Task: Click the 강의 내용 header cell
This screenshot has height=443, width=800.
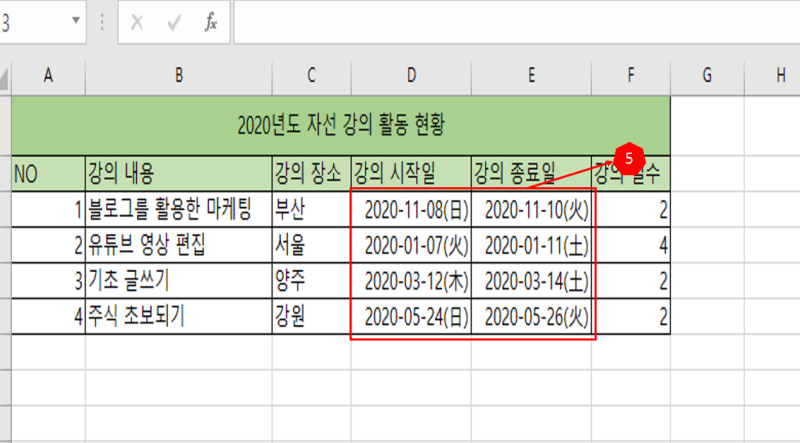Action: (179, 174)
